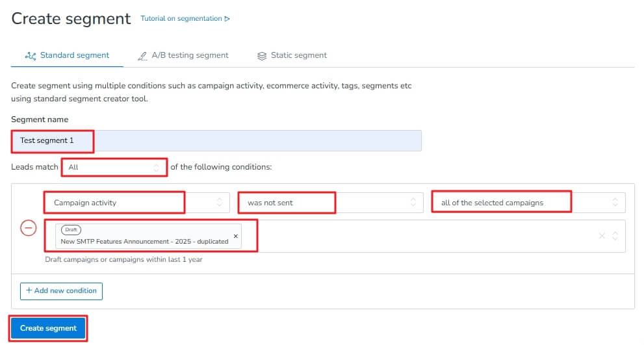Click the red minus remove-condition icon
644x345 pixels.
click(x=29, y=229)
